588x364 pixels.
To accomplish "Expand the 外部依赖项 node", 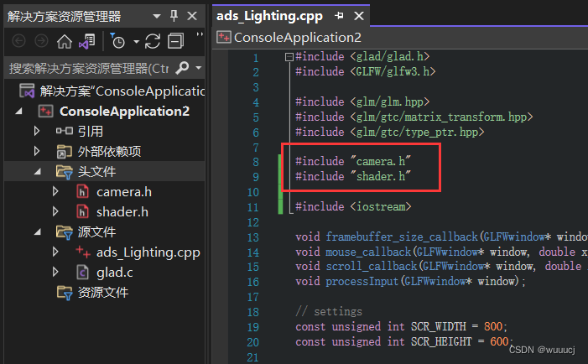I will click(36, 151).
